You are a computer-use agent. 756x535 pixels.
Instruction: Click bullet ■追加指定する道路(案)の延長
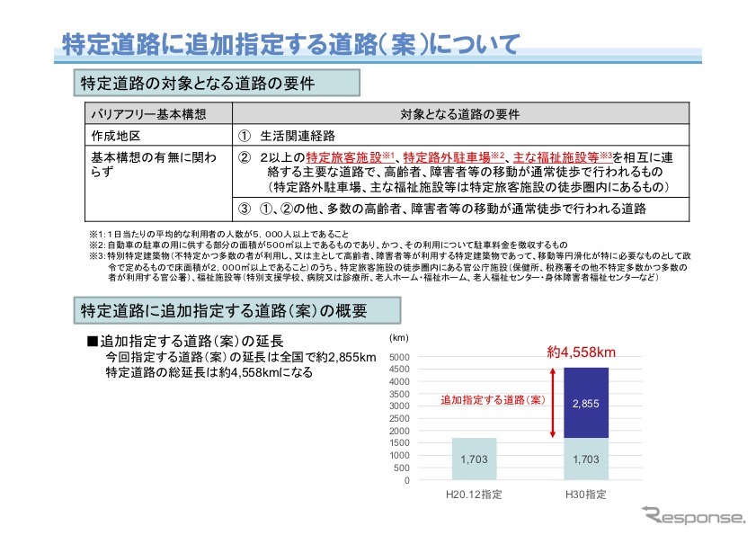(x=185, y=342)
